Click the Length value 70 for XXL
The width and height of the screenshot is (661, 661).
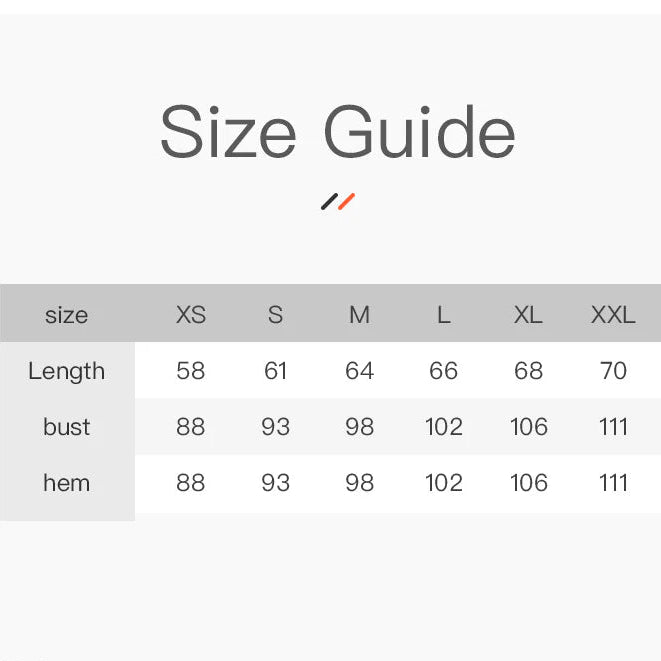(x=613, y=371)
